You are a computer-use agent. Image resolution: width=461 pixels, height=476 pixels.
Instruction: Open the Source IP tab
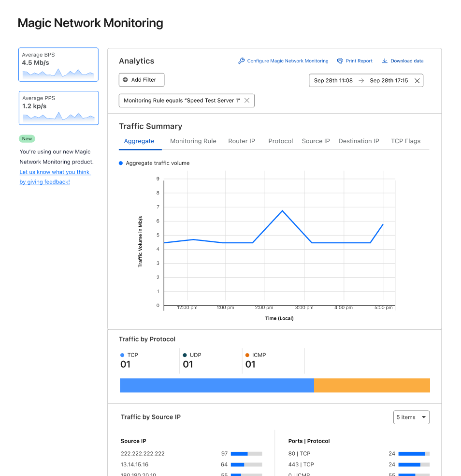pyautogui.click(x=316, y=141)
